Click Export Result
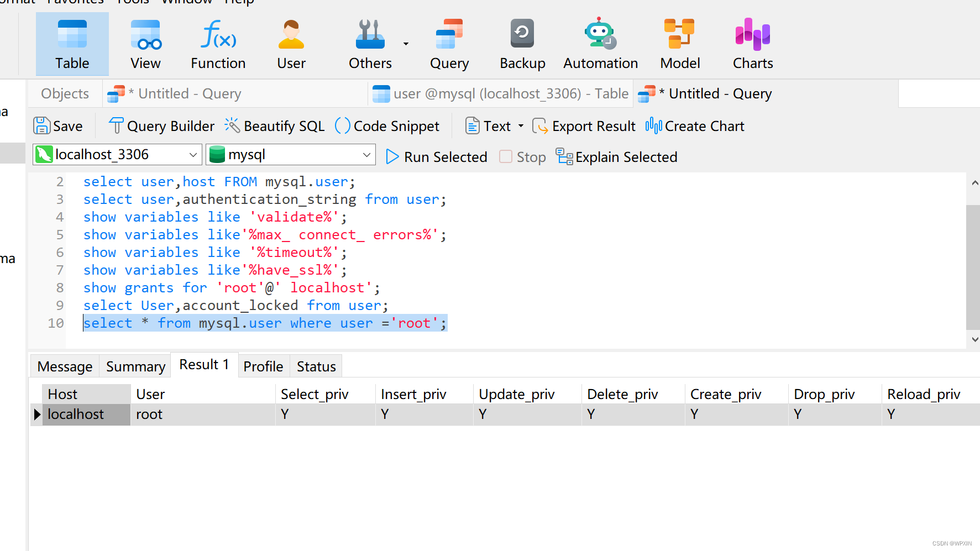This screenshot has width=980, height=551. click(583, 125)
